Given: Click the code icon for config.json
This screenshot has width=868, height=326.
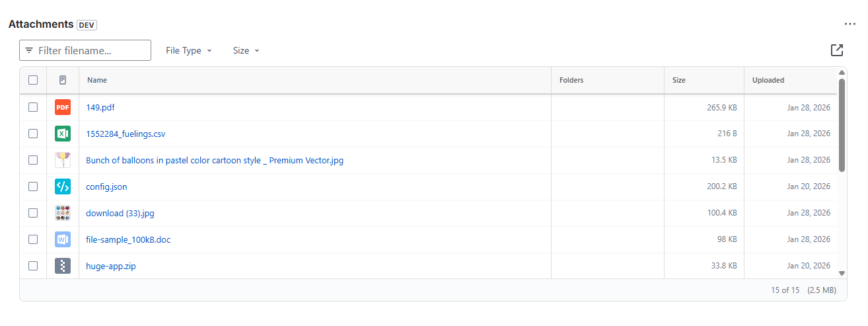Looking at the screenshot, I should tap(63, 186).
